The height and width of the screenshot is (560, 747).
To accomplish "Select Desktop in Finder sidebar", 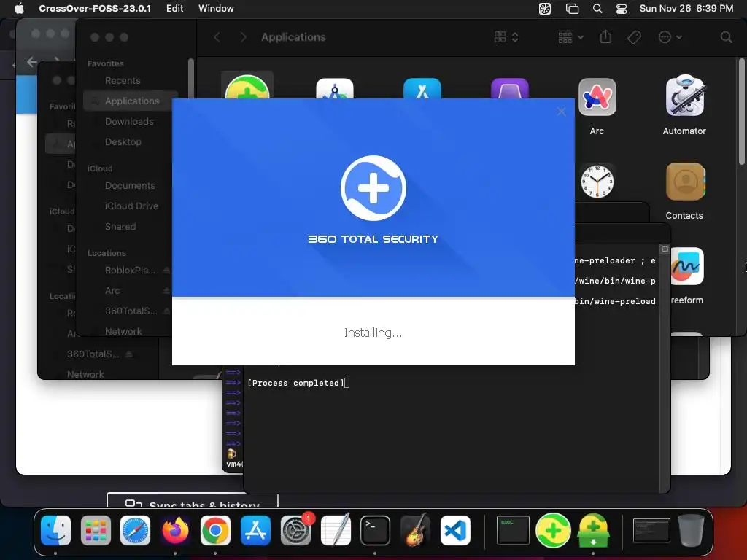I will point(123,142).
